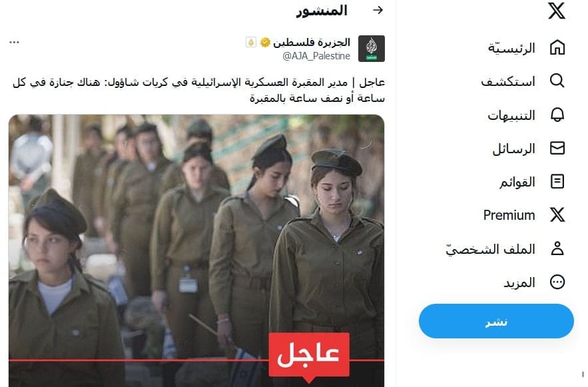The height and width of the screenshot is (387, 588).
Task: Click the X logo at top
Action: click(x=557, y=11)
